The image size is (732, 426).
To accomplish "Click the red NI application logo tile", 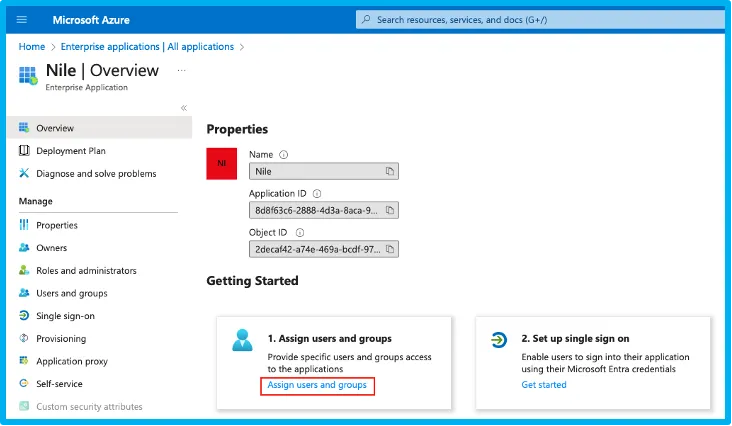I will (222, 164).
